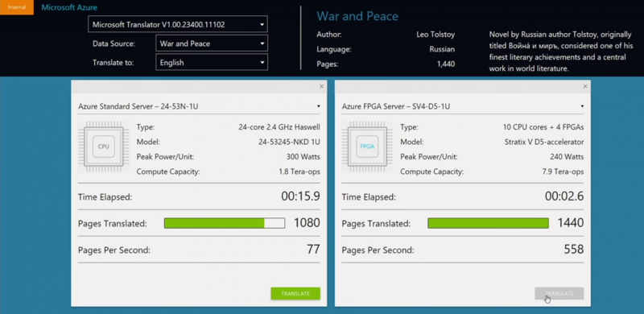
Task: Click the orange Internal badge
Action: click(x=17, y=7)
